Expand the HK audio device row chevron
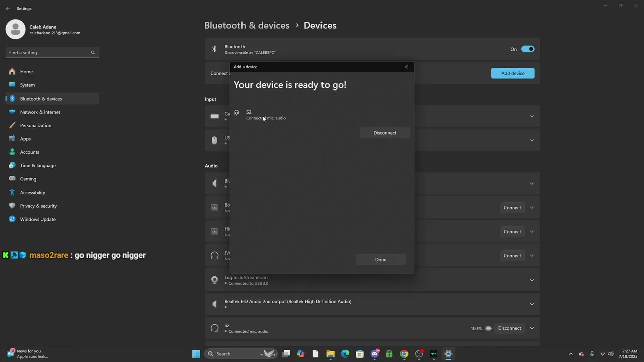Screen dimensions: 644x362 [532, 232]
